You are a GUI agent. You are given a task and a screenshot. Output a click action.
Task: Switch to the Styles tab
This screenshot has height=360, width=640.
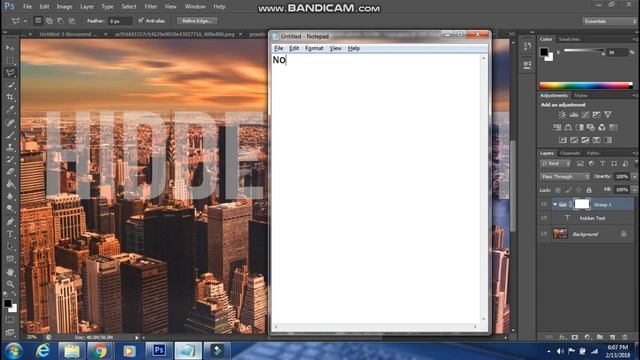click(580, 96)
